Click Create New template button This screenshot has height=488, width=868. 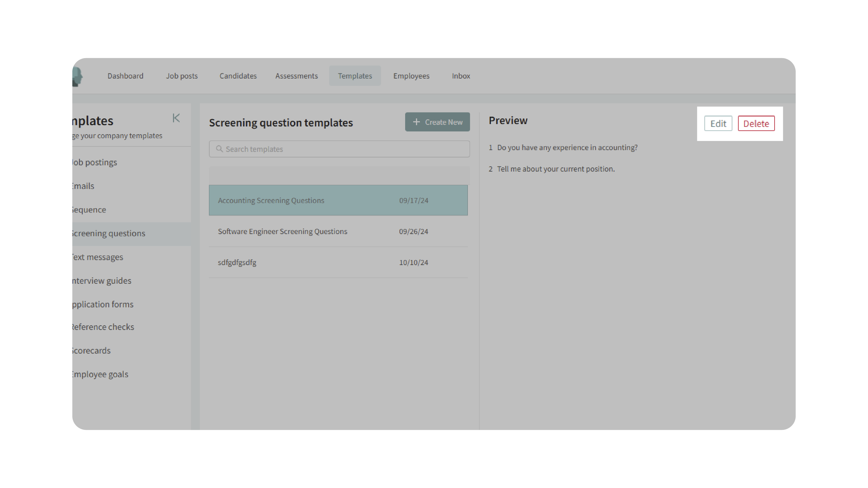(437, 122)
